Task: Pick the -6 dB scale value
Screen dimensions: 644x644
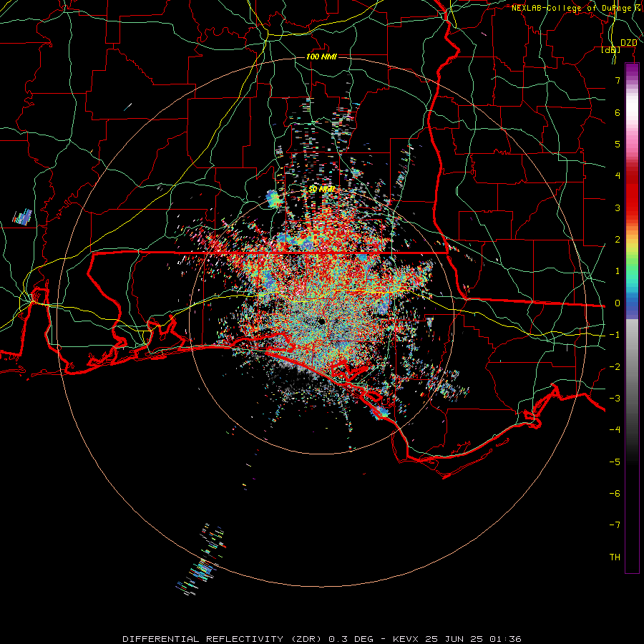Action: pyautogui.click(x=615, y=493)
